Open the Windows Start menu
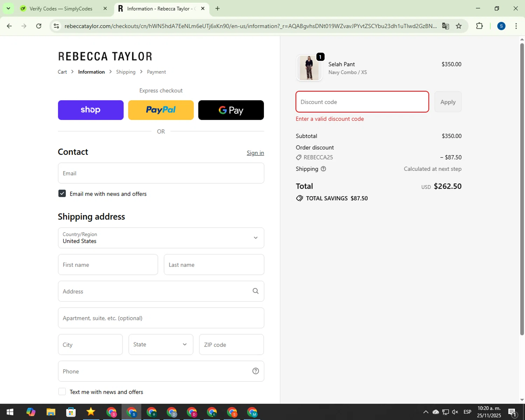 [x=10, y=412]
